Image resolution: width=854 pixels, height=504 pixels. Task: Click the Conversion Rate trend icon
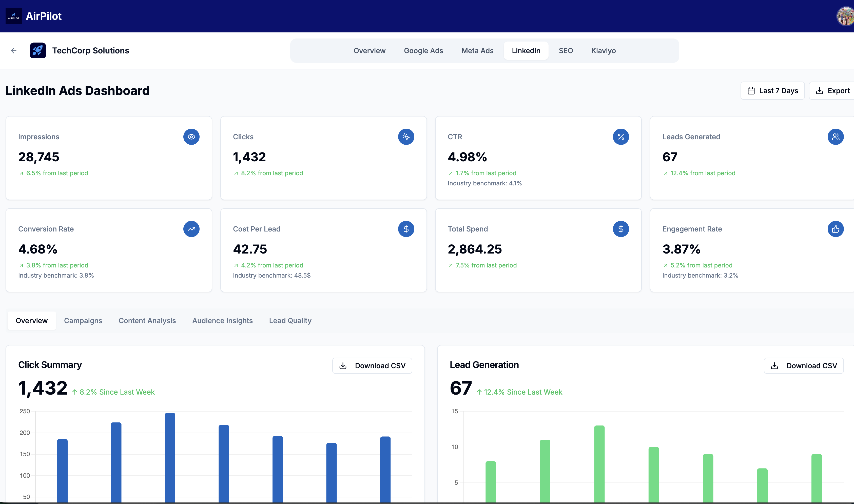point(191,228)
